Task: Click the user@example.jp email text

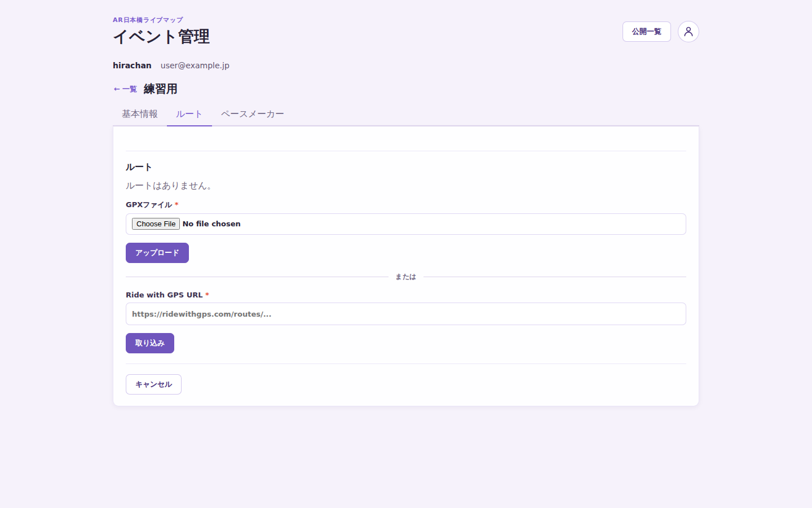Action: (x=195, y=65)
